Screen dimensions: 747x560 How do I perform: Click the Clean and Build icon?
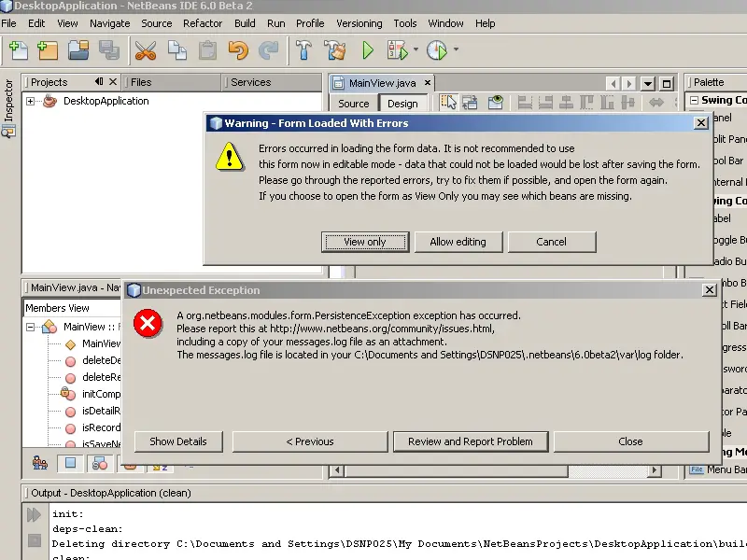(x=335, y=50)
